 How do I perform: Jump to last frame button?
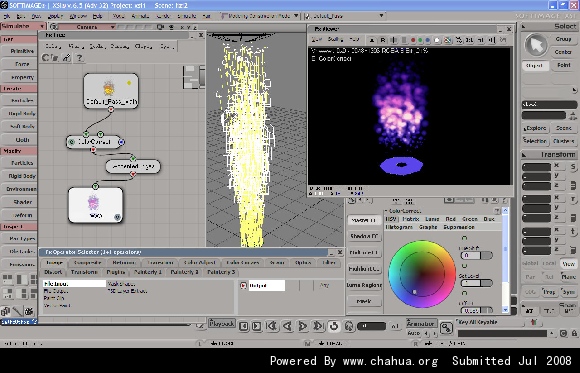point(318,326)
